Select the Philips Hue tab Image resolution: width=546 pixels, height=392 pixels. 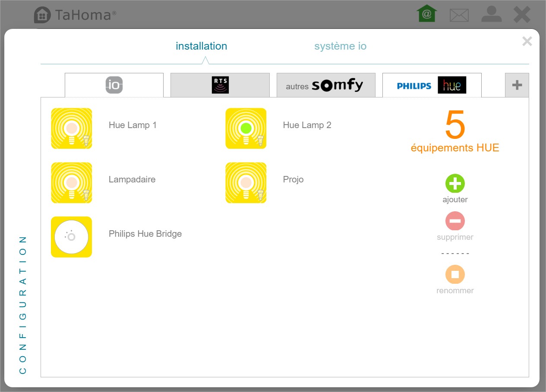[x=432, y=85]
